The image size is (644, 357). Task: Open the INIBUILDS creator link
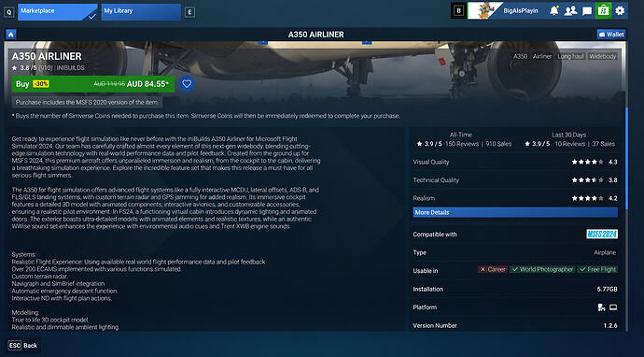coord(71,68)
